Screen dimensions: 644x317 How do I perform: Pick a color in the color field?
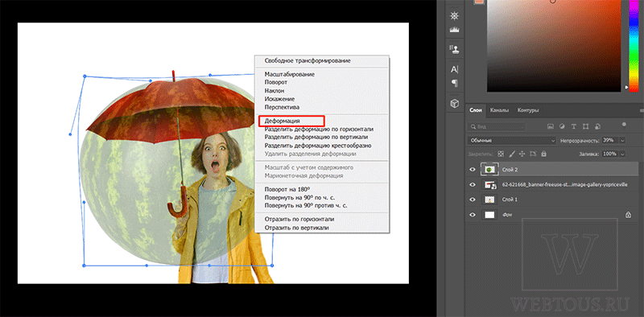click(x=554, y=45)
